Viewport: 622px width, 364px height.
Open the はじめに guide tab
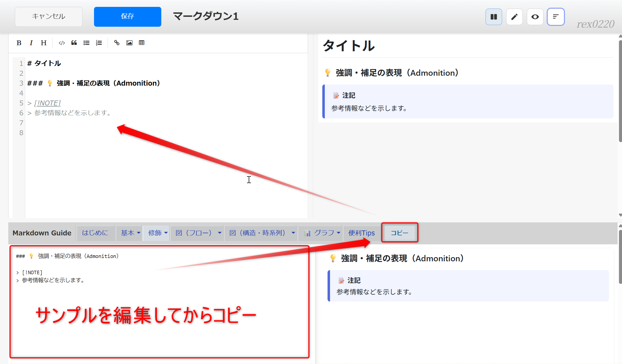[95, 233]
